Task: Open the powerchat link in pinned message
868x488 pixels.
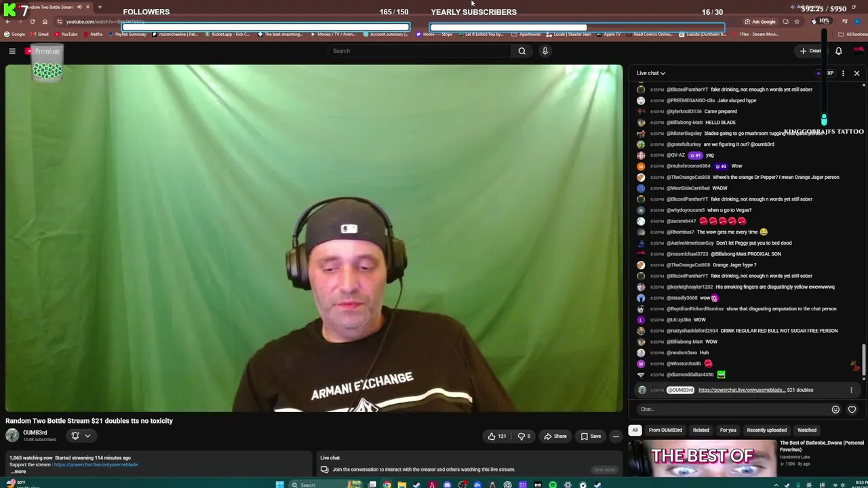Action: [741, 390]
